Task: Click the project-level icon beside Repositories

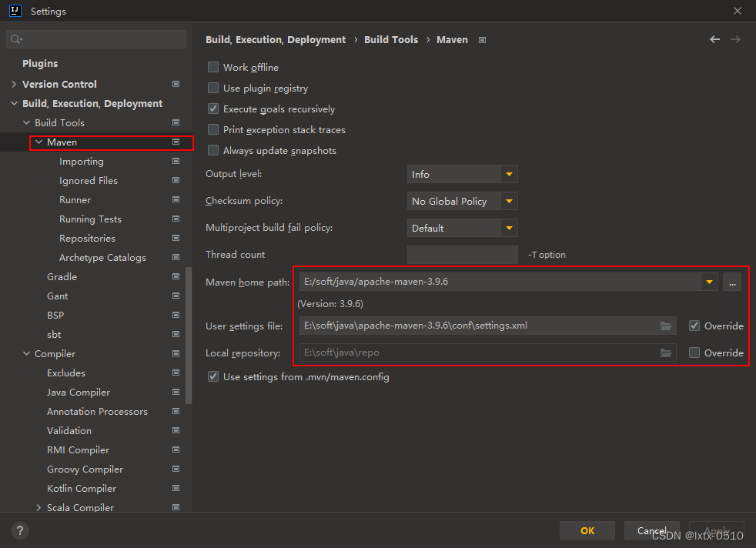Action: click(176, 238)
